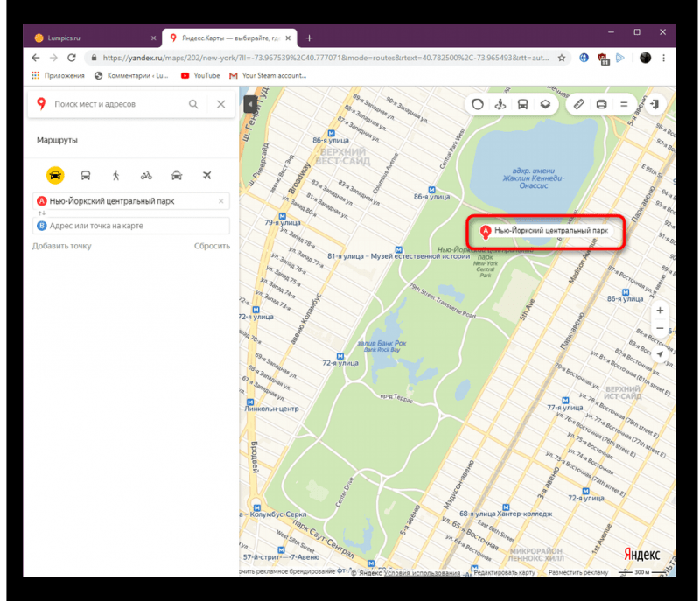The height and width of the screenshot is (601, 700).
Task: Click 81-я улица Музей естественной истории station
Action: tap(398, 254)
